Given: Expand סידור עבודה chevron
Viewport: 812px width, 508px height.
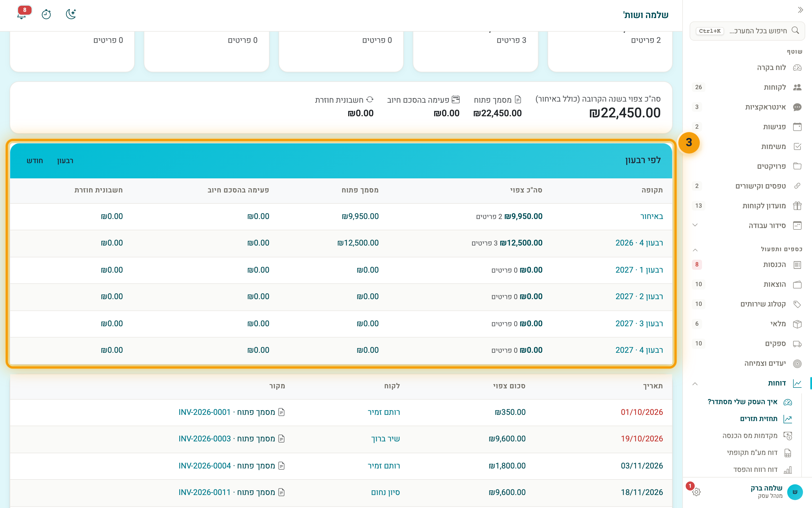Looking at the screenshot, I should tap(695, 225).
